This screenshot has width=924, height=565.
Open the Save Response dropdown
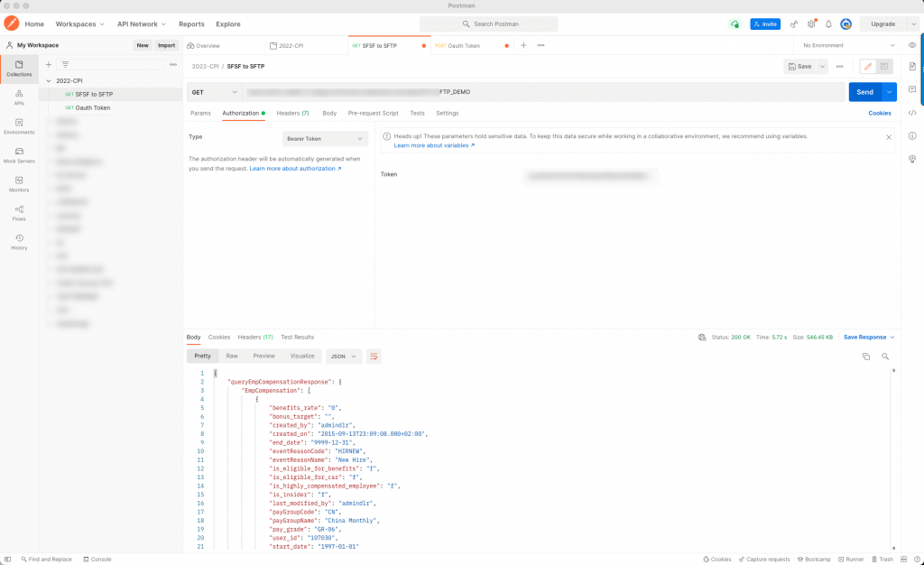pos(869,338)
